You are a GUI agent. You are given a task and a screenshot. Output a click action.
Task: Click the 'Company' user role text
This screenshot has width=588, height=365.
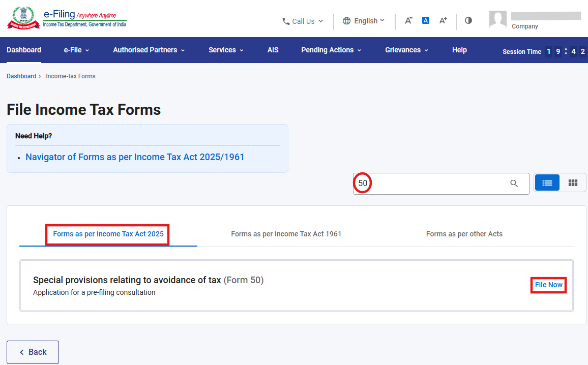point(524,26)
